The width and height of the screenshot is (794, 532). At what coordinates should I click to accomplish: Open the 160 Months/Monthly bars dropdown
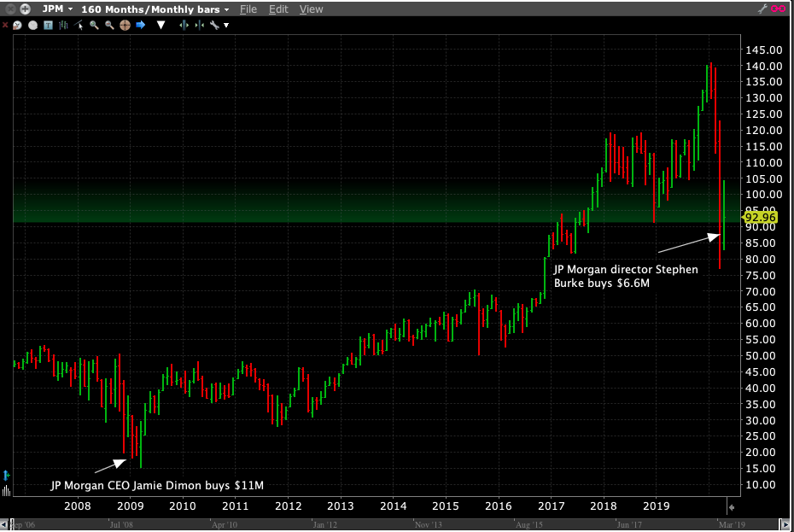155,9
